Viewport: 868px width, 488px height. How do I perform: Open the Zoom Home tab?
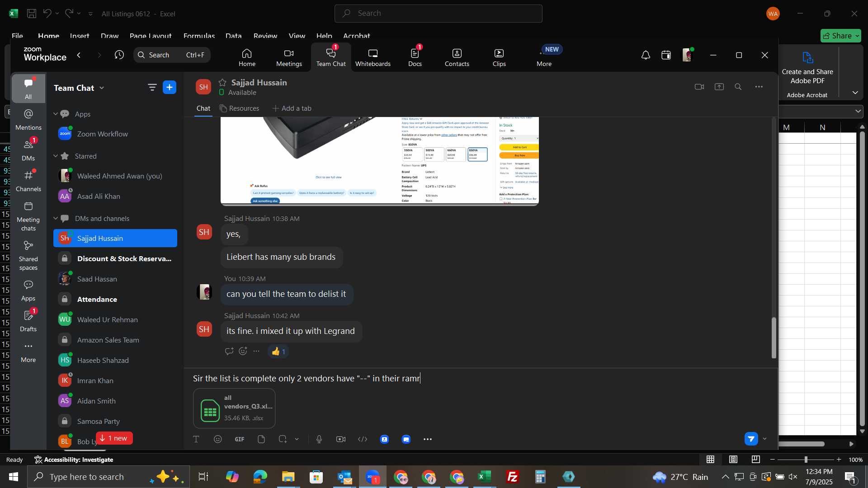[247, 57]
